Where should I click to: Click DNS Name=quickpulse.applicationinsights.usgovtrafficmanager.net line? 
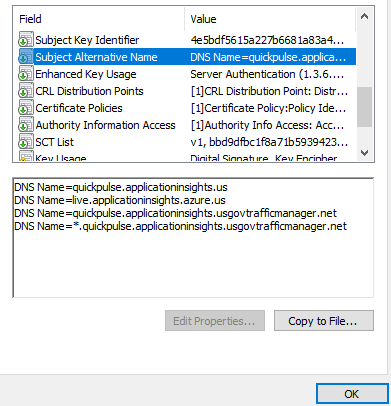(x=175, y=213)
